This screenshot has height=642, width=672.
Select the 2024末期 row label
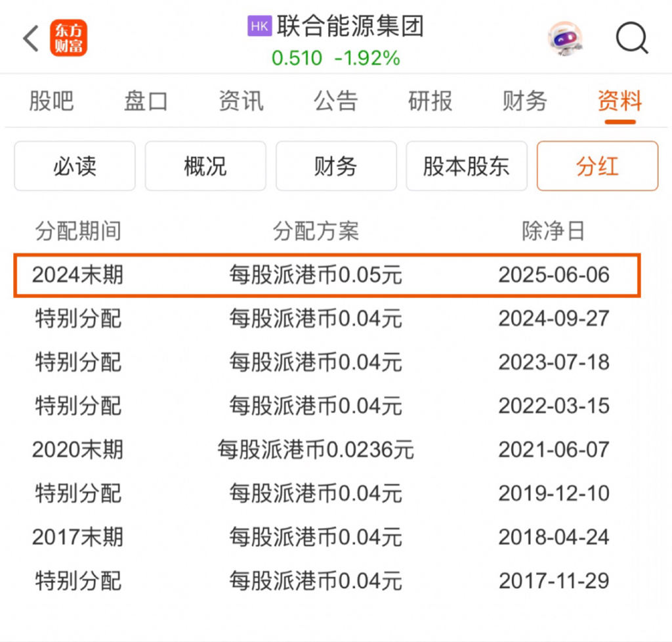(x=77, y=274)
